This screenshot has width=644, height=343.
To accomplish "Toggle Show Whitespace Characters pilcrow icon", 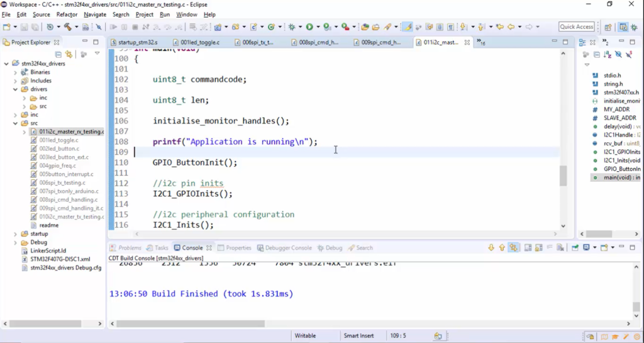I will [x=450, y=26].
